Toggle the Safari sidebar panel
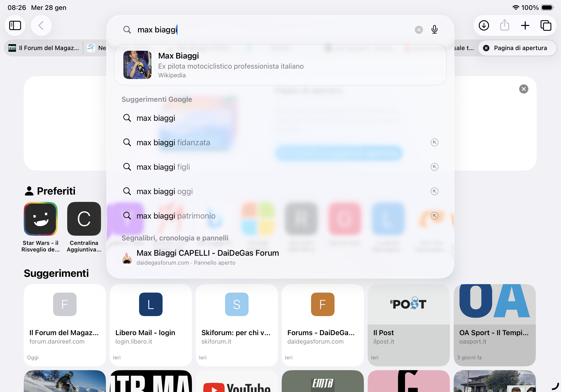Image resolution: width=561 pixels, height=392 pixels. point(15,25)
